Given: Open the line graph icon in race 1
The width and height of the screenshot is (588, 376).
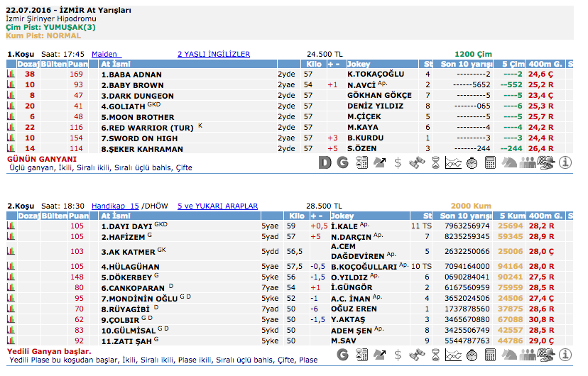Looking at the screenshot, I should 453,162.
